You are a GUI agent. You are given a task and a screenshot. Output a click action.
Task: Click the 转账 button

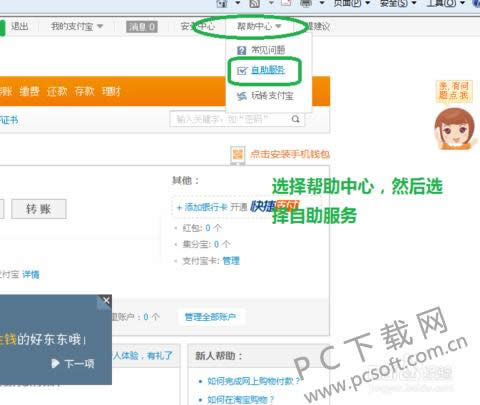coord(39,209)
